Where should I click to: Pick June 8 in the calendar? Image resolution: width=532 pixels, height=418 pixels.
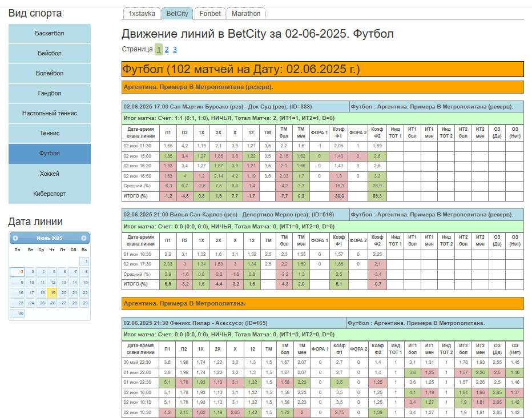[x=84, y=272]
